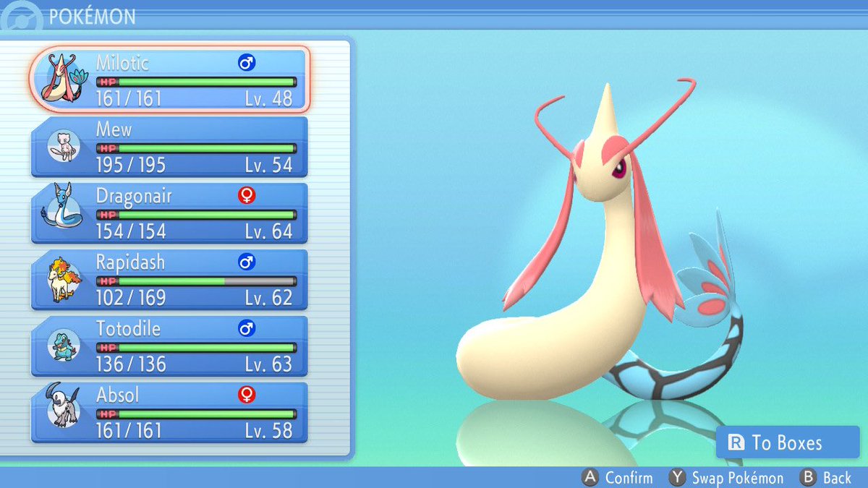Viewport: 868px width, 488px height.
Task: Click the A button icon for Confirm
Action: coord(592,477)
